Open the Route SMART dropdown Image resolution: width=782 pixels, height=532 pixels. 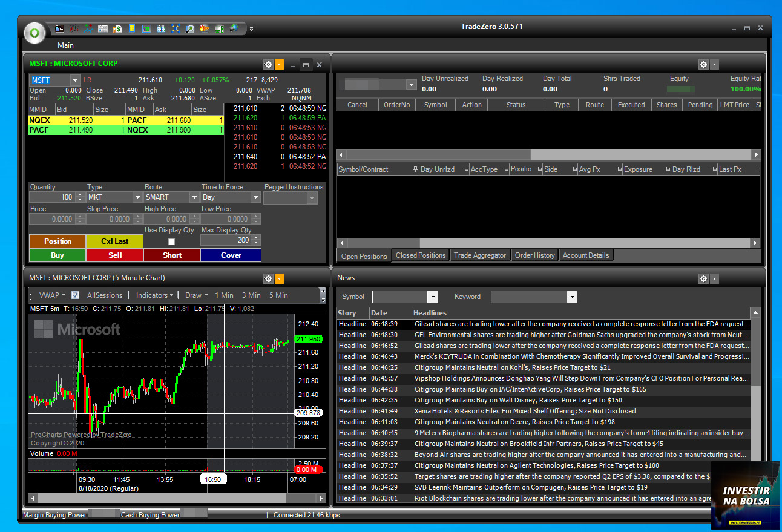pyautogui.click(x=194, y=197)
